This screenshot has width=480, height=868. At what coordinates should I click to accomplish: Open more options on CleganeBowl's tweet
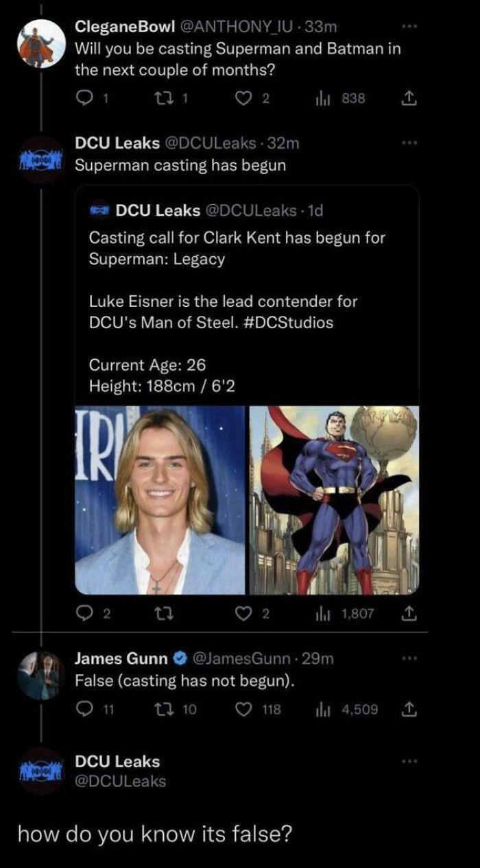410,27
